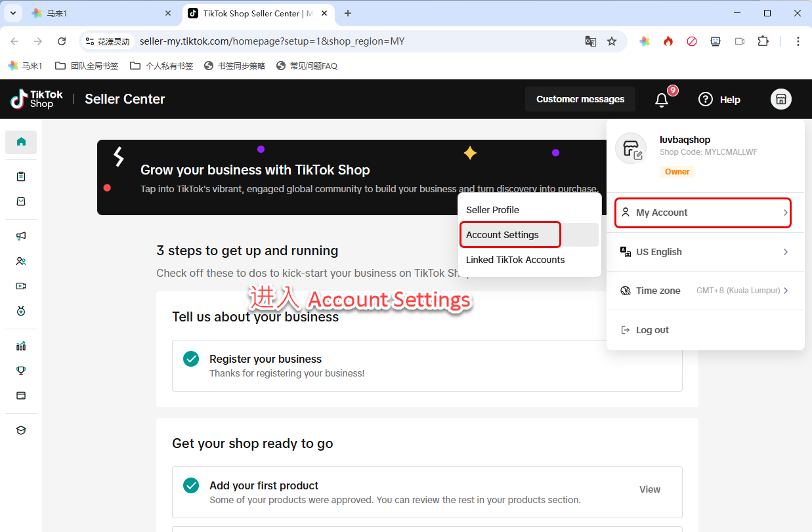This screenshot has height=532, width=812.
Task: Click the video camera LIVE icon in sidebar
Action: click(x=21, y=286)
